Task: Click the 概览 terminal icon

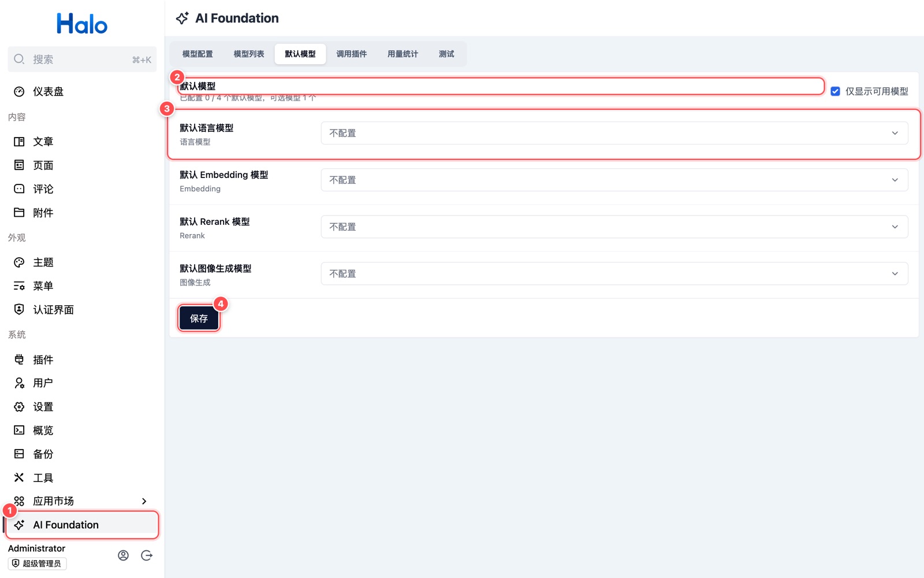Action: (x=19, y=431)
